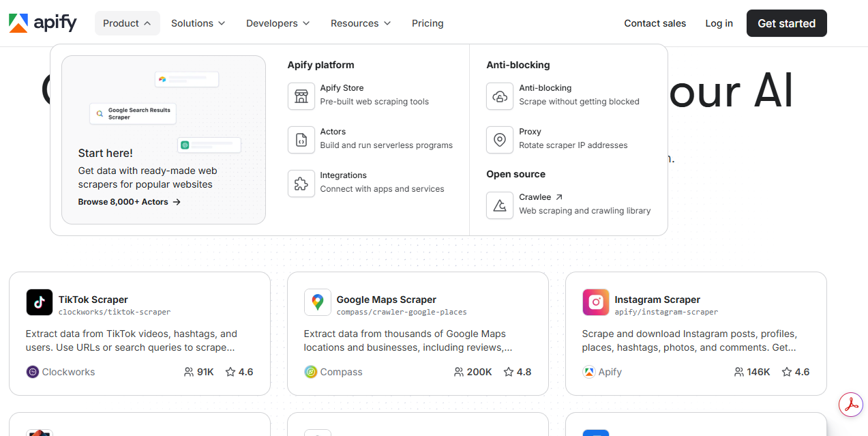868x436 pixels.
Task: Click the red PDF extension icon
Action: (x=850, y=405)
